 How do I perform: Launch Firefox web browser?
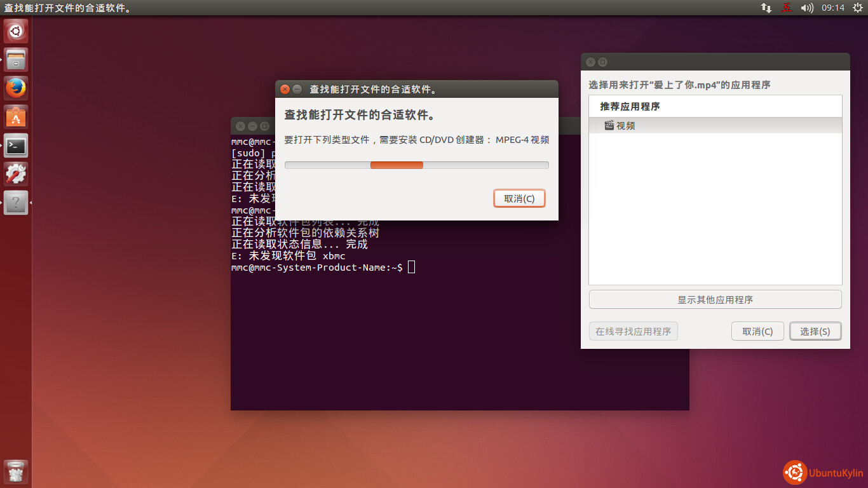coord(16,88)
